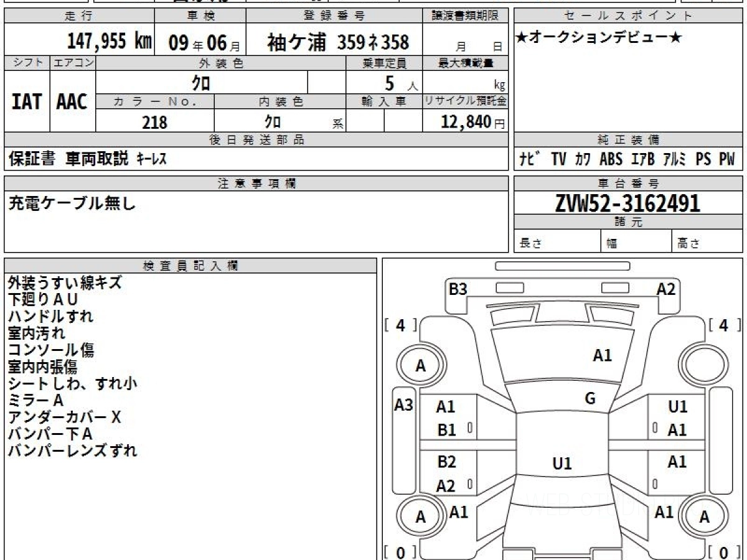Click the mileage value 147,955 km
The width and height of the screenshot is (747, 560).
(x=110, y=42)
